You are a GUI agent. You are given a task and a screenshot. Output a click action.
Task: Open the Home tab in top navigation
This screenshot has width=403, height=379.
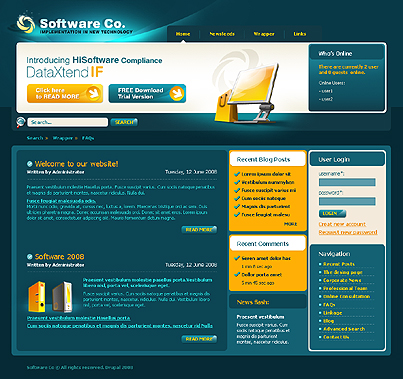(x=183, y=34)
